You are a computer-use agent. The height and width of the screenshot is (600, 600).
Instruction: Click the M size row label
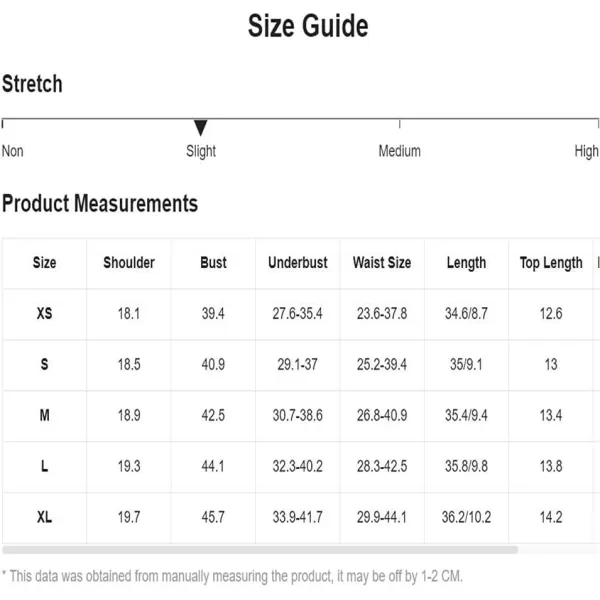(44, 415)
